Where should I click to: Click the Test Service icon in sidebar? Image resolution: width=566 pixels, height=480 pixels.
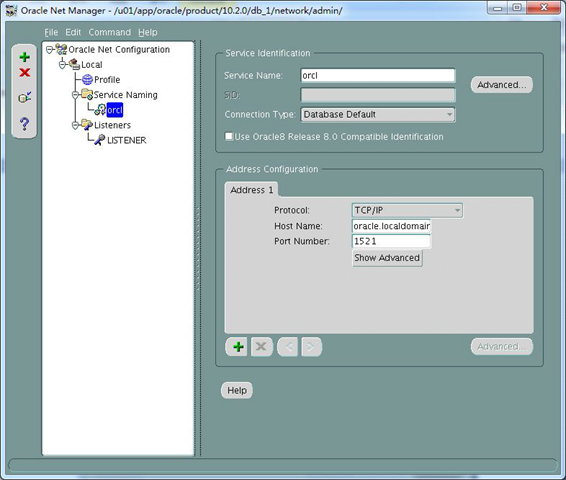point(25,97)
